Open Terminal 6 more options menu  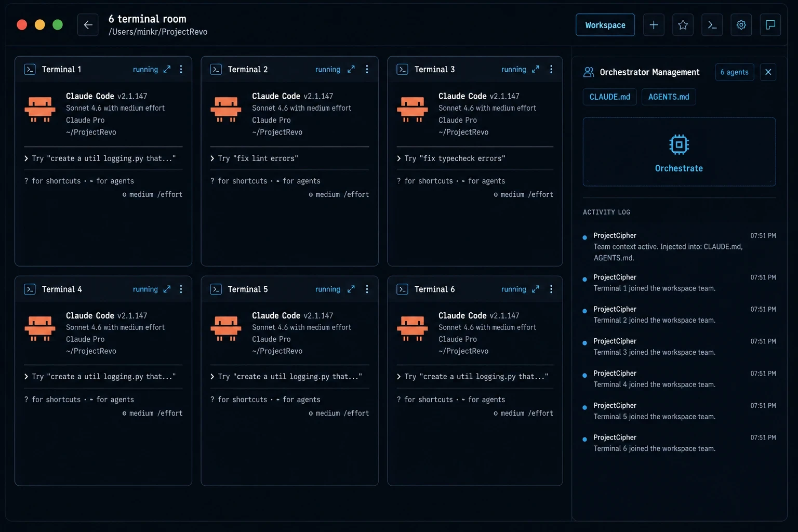tap(551, 289)
